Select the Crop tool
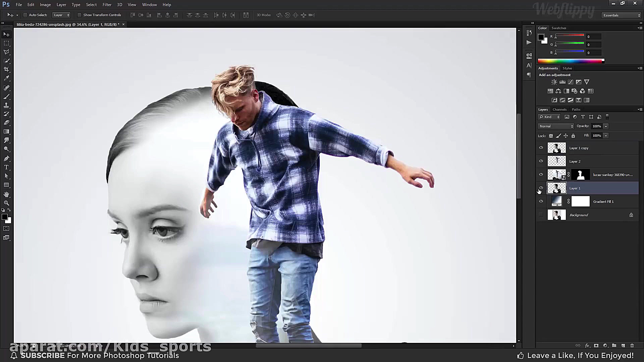This screenshot has width=644, height=362. coord(6,69)
